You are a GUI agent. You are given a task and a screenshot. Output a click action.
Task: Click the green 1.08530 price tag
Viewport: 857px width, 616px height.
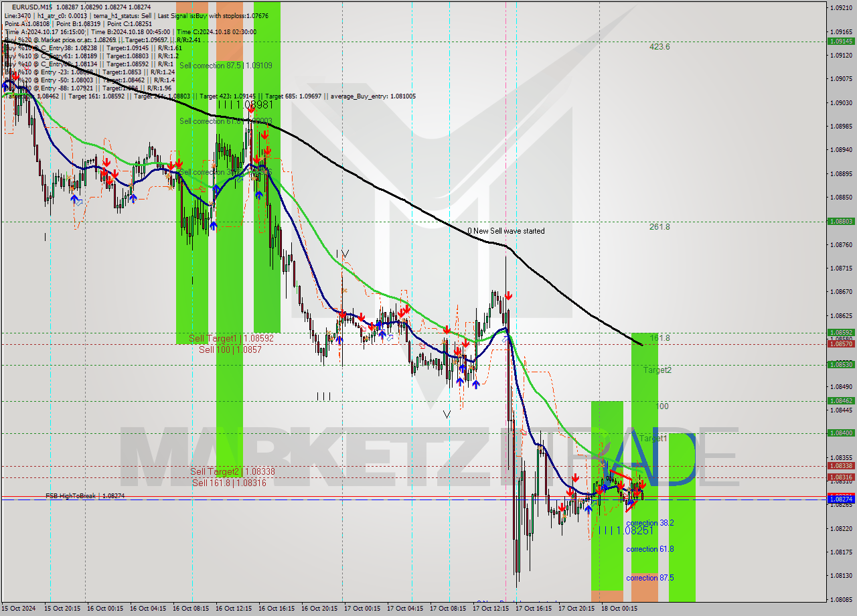click(x=842, y=364)
